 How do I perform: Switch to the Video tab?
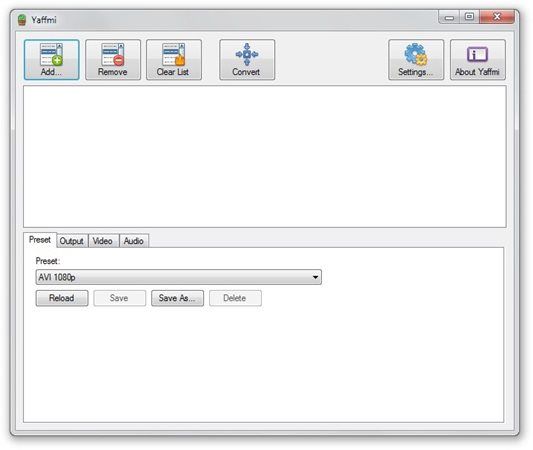tap(103, 241)
